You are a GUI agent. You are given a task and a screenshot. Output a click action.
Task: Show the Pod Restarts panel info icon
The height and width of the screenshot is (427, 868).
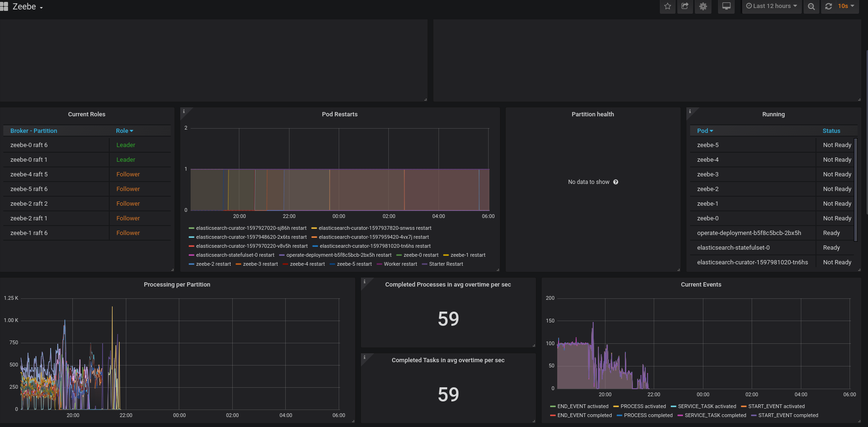click(184, 111)
